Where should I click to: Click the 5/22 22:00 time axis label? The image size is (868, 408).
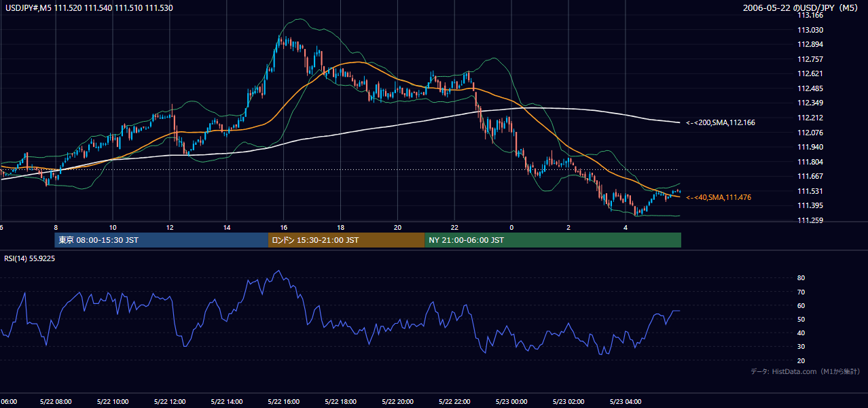455,402
